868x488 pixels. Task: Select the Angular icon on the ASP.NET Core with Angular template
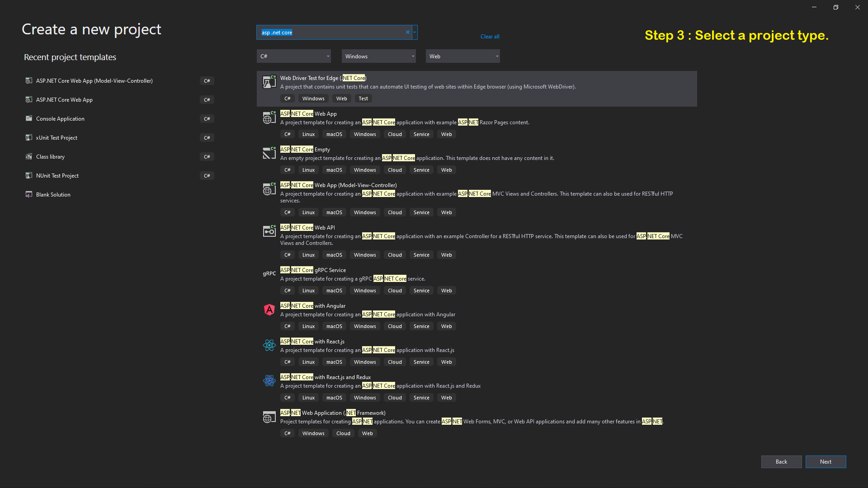[x=269, y=310]
